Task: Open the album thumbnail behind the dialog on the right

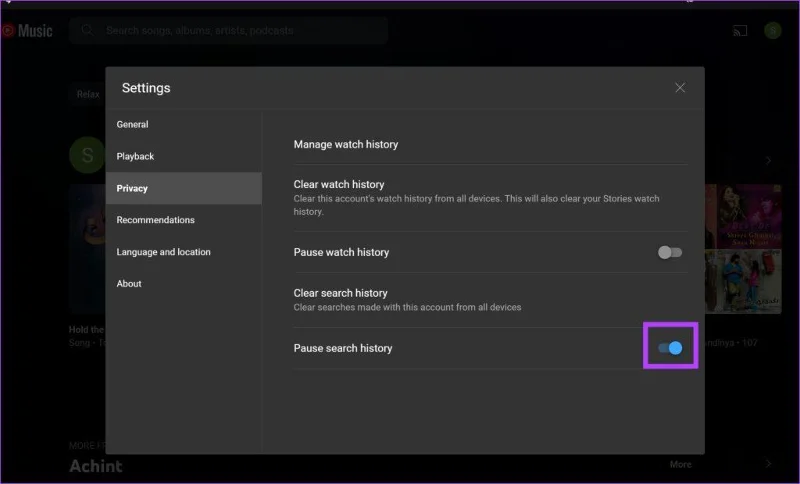Action: [x=743, y=249]
